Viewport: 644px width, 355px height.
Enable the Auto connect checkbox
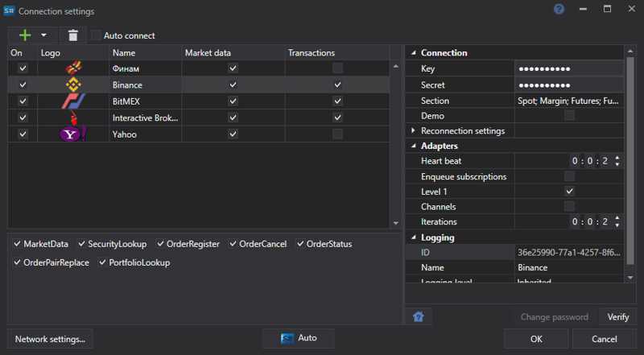coord(97,35)
